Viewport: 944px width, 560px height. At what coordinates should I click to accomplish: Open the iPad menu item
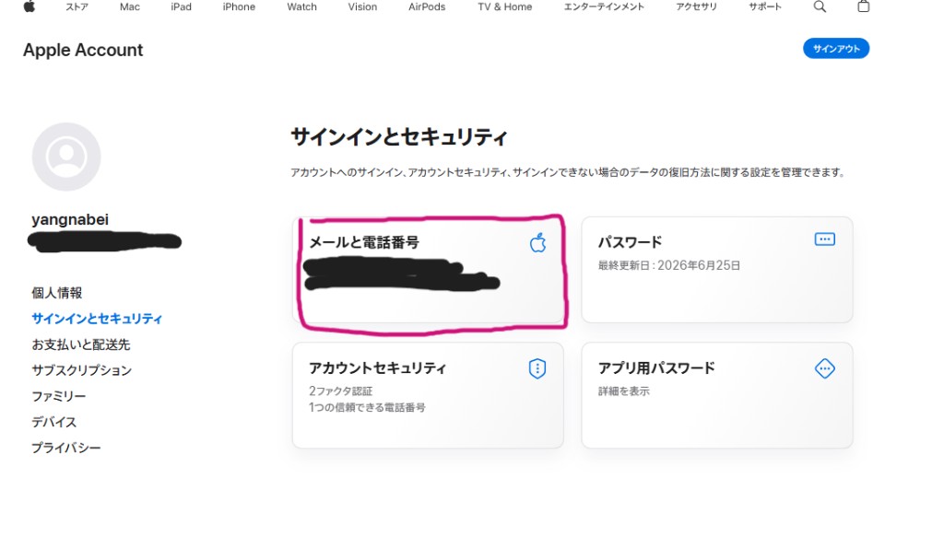pyautogui.click(x=181, y=7)
